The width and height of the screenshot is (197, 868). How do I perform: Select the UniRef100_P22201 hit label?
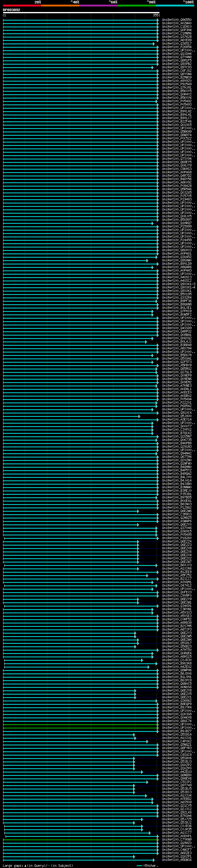click(x=176, y=403)
